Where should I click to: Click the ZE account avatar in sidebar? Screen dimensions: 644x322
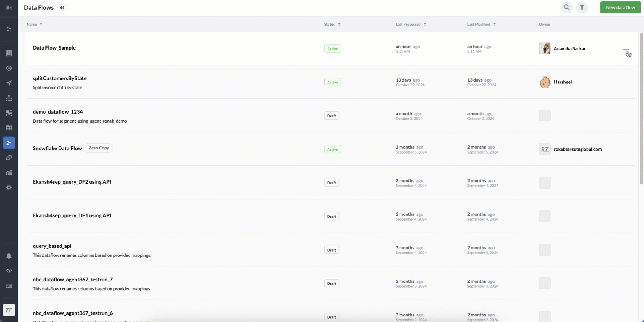(x=9, y=310)
